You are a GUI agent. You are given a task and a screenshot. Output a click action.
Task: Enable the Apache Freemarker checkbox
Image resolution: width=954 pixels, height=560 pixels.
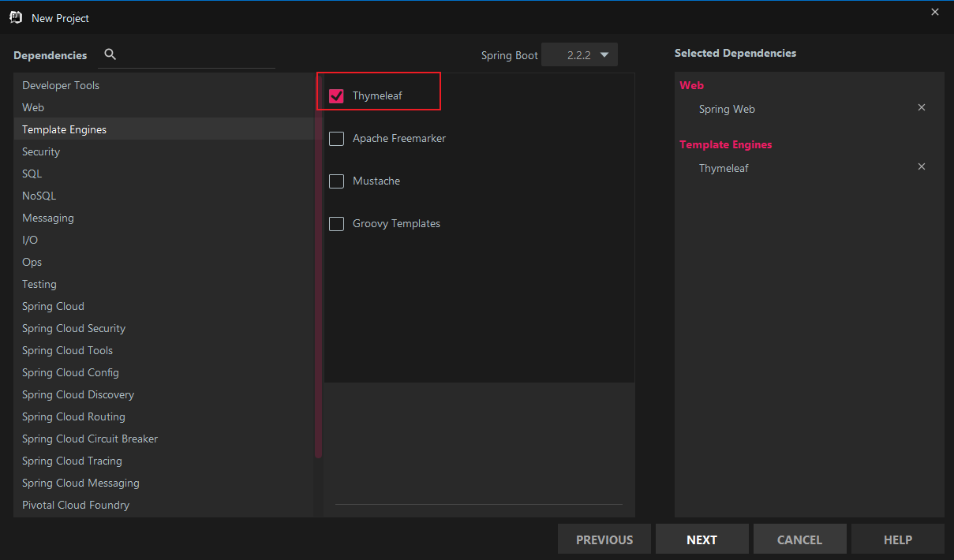coord(337,139)
